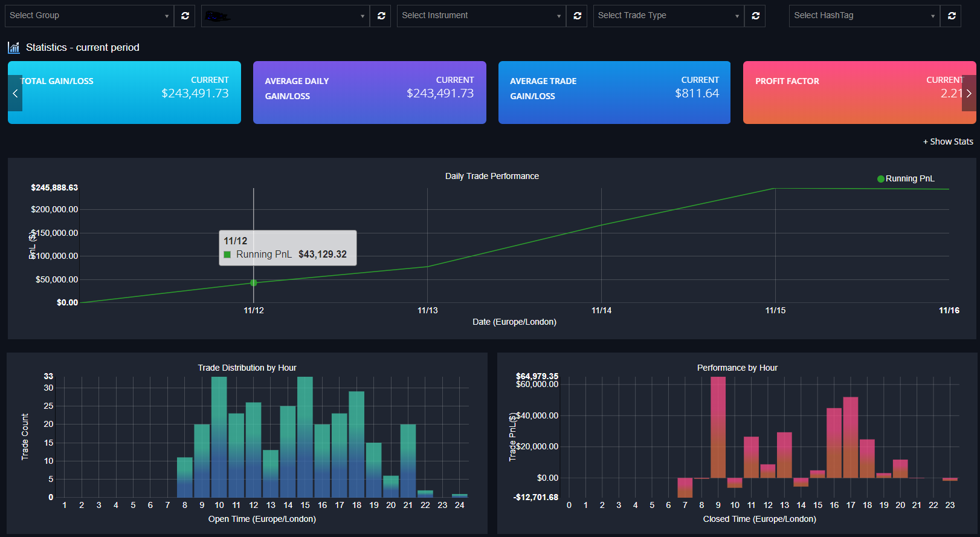Click the 11/15 x-axis label
The width and height of the screenshot is (980, 537).
[775, 310]
